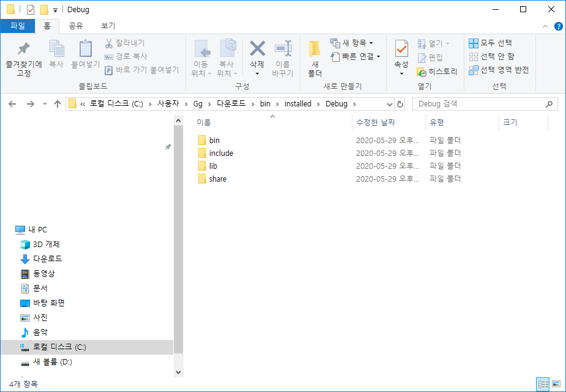Viewport: 566px width, 392px height.
Task: Expand the address bar history dropdown
Action: (390, 104)
